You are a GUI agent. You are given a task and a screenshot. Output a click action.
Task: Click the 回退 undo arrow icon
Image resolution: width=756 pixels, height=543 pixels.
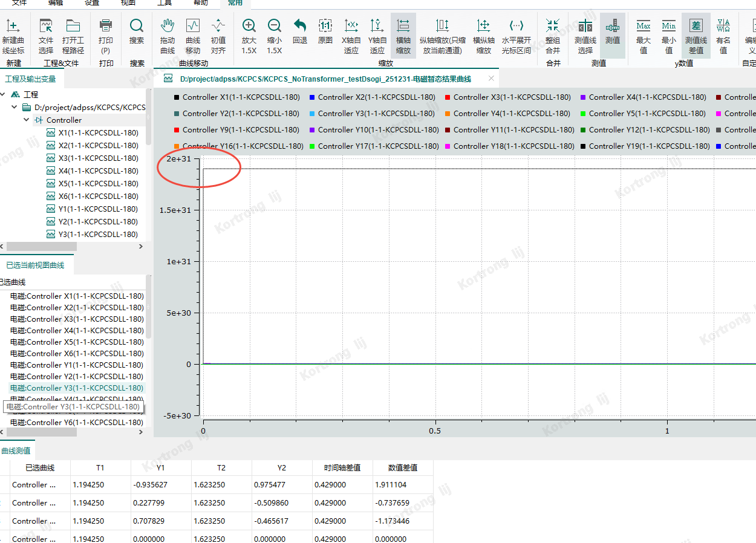[300, 26]
